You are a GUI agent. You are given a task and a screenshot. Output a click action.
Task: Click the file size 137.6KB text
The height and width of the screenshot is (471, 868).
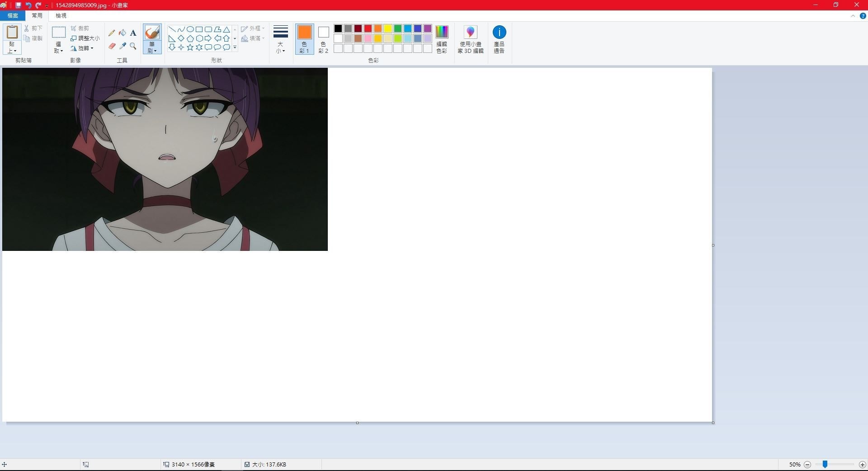coord(269,464)
